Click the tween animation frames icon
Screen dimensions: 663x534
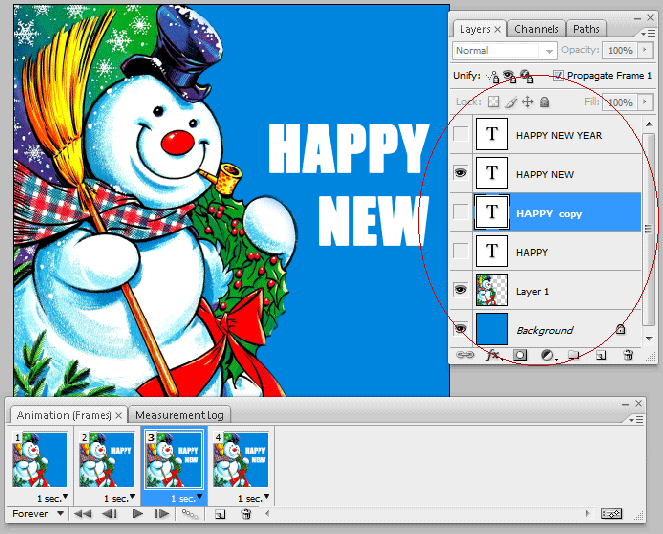coord(188,514)
